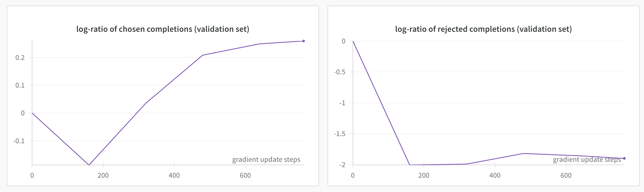Click the -2 y-axis label on rejected chart
The image size is (644, 192).
(342, 165)
